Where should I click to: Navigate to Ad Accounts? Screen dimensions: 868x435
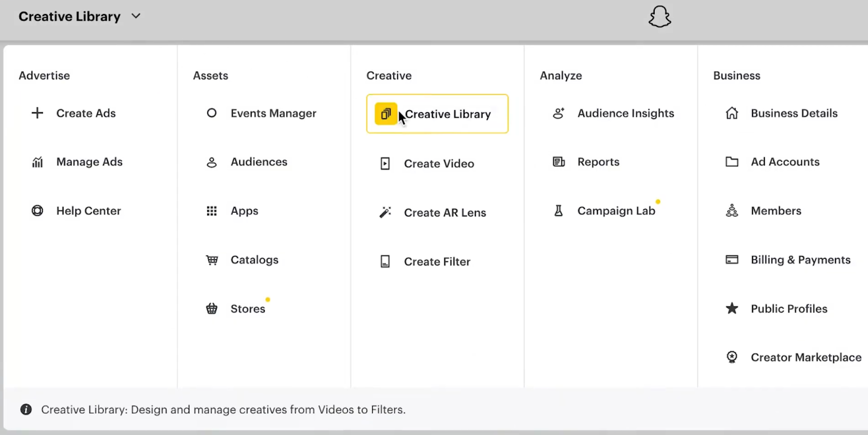pos(784,162)
